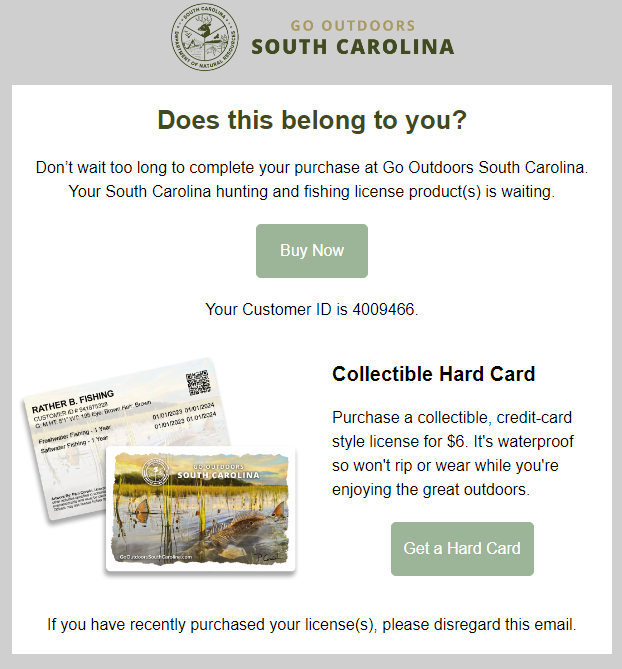Click the artist signature on the card artwork

pos(268,557)
